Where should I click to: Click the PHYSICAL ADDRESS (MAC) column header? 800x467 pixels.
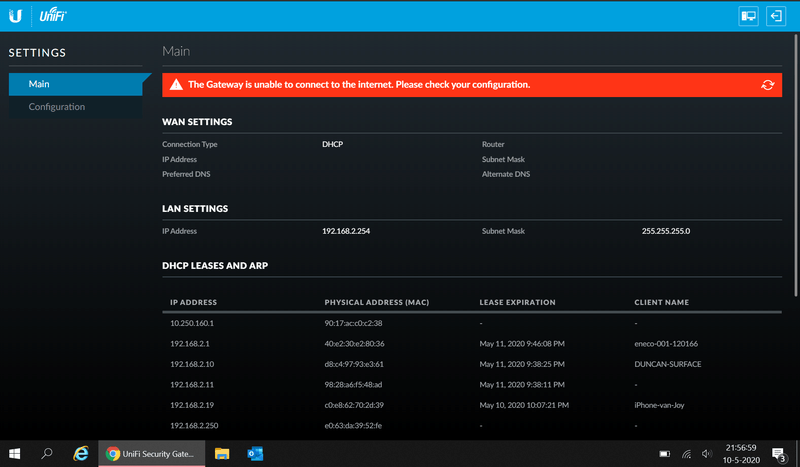click(x=377, y=302)
